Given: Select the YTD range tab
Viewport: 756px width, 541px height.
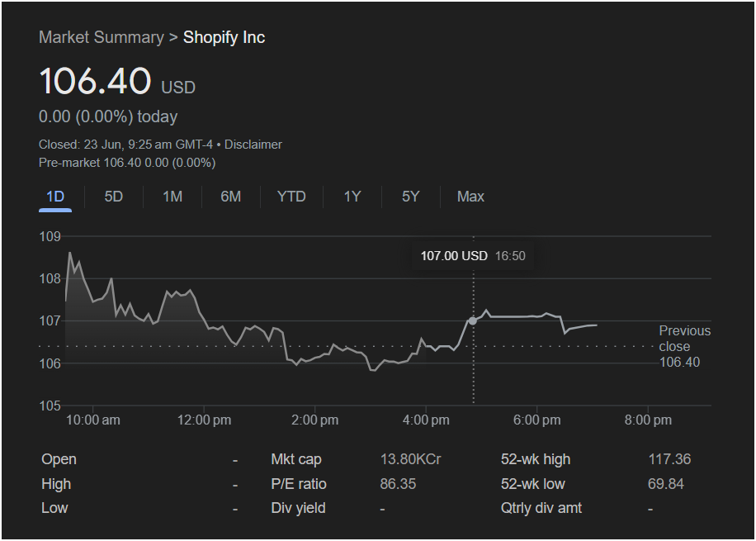Looking at the screenshot, I should [x=291, y=197].
